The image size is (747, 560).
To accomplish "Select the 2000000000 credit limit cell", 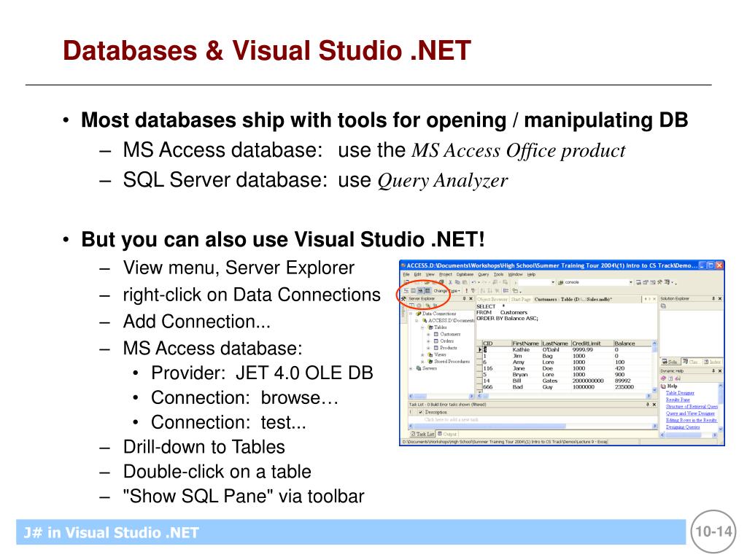I will pos(592,381).
